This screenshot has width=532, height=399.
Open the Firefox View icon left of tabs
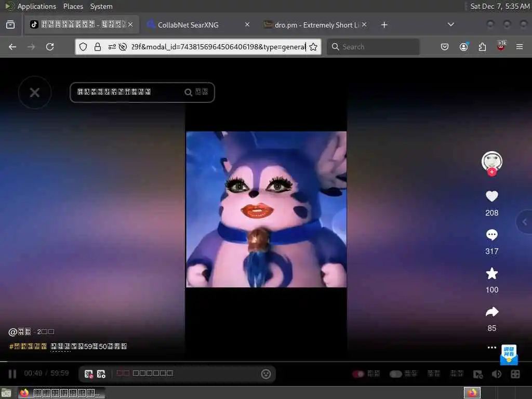pyautogui.click(x=10, y=25)
